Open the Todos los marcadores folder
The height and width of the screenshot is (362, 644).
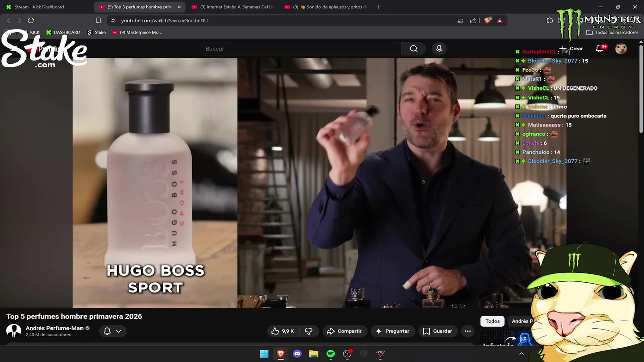(613, 32)
